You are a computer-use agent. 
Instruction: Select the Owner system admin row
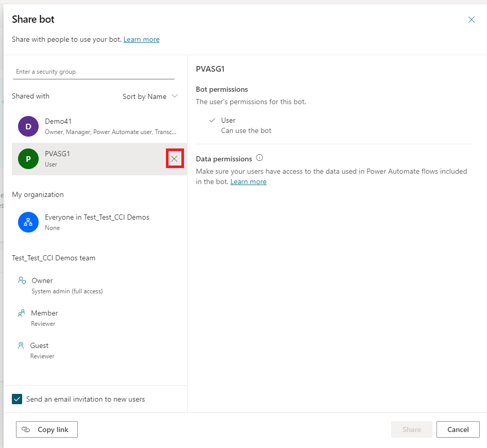[x=99, y=286]
